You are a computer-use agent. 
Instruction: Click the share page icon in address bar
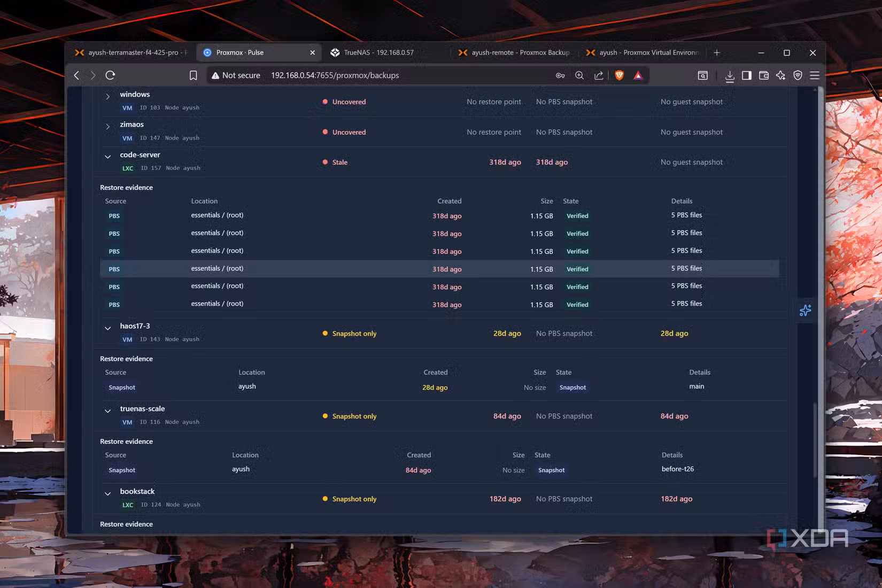[x=599, y=75]
